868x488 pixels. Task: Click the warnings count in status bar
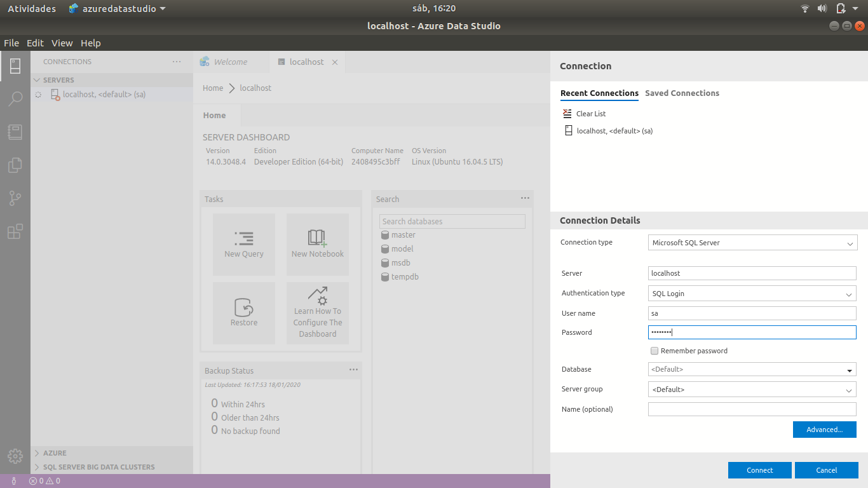coord(53,481)
